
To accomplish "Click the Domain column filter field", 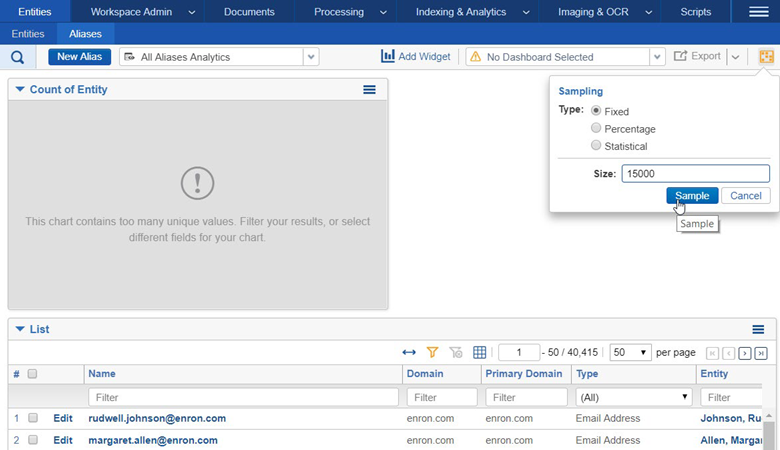I will click(x=442, y=397).
